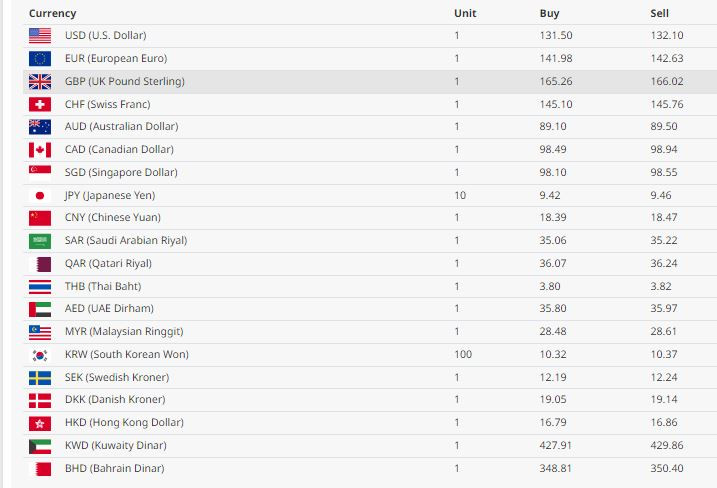Click the Canadian flag icon
The width and height of the screenshot is (717, 488).
click(40, 150)
